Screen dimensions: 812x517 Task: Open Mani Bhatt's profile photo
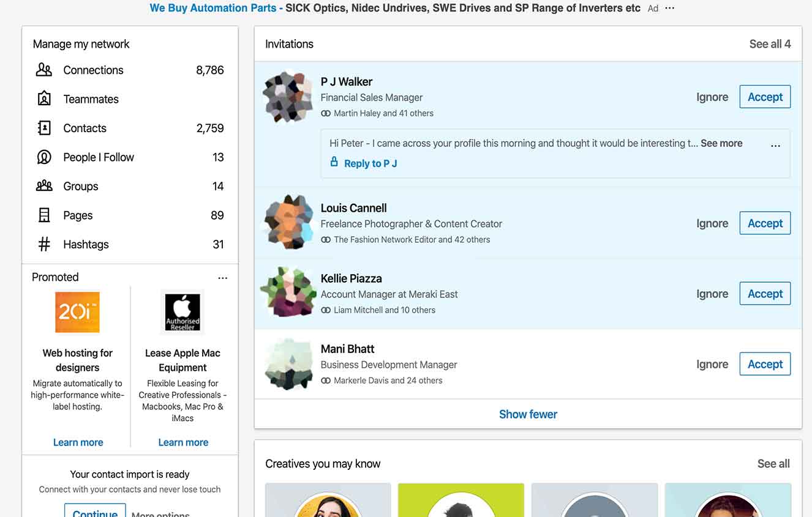(288, 364)
